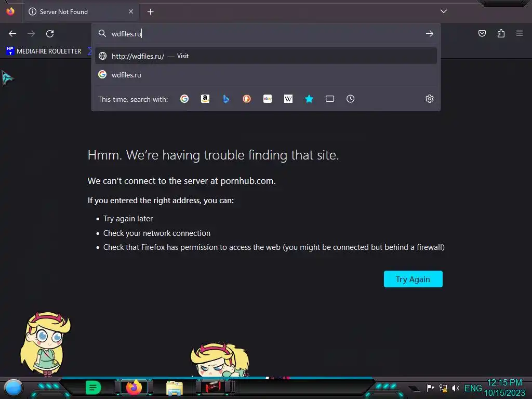The image size is (532, 399).
Task: Open the Start orb button
Action: pyautogui.click(x=13, y=388)
